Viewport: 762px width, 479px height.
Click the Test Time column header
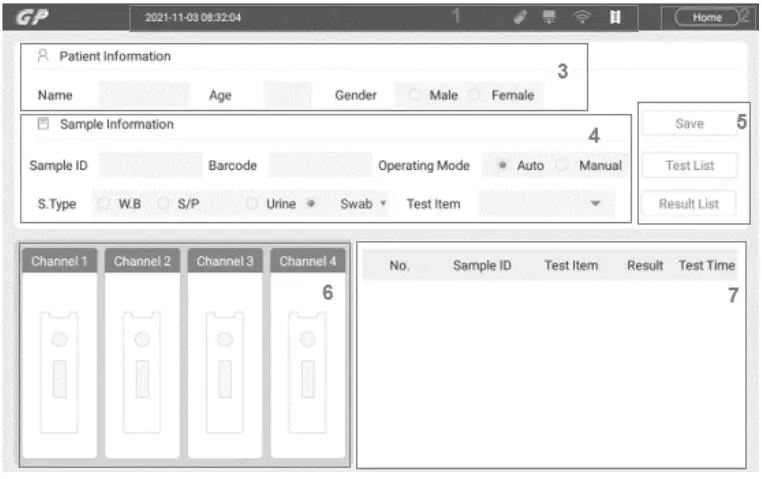click(x=707, y=265)
